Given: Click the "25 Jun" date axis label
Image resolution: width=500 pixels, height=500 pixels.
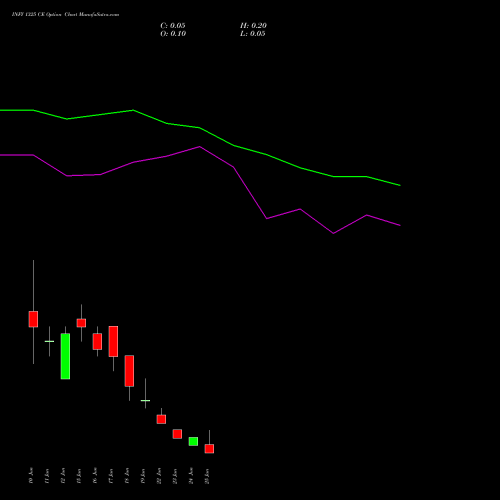Looking at the screenshot, I should tap(207, 476).
